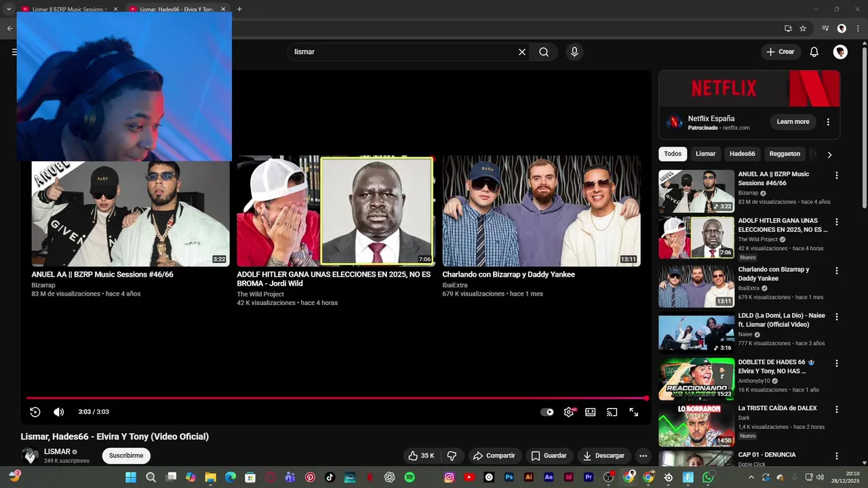Select the Todos filter chip

[673, 154]
